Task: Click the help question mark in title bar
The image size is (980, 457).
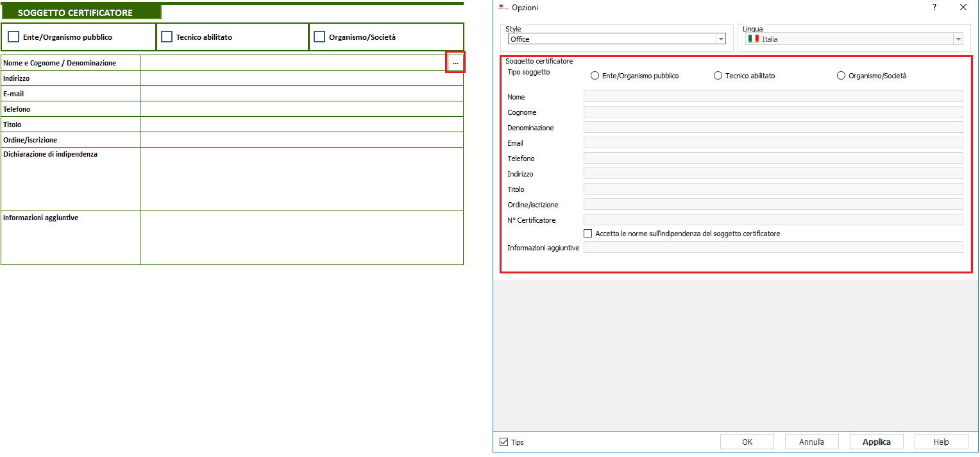Action: pos(934,8)
